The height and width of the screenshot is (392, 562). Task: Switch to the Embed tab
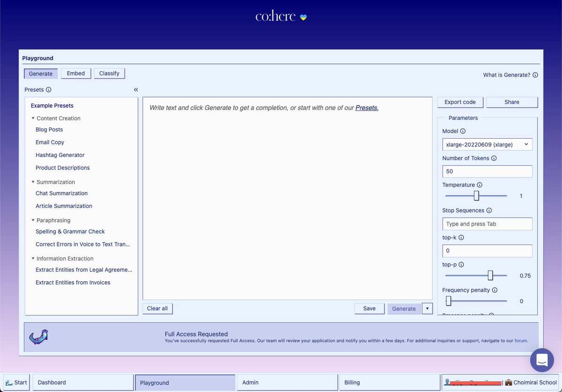click(76, 74)
